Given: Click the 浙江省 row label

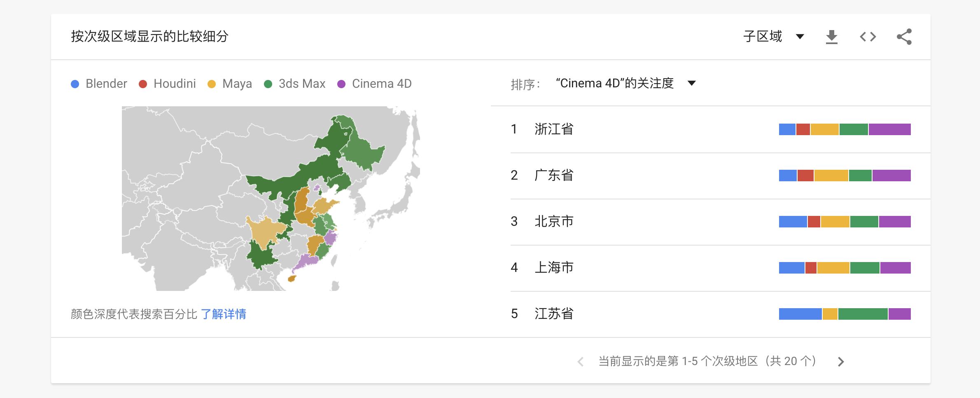Looking at the screenshot, I should tap(554, 129).
